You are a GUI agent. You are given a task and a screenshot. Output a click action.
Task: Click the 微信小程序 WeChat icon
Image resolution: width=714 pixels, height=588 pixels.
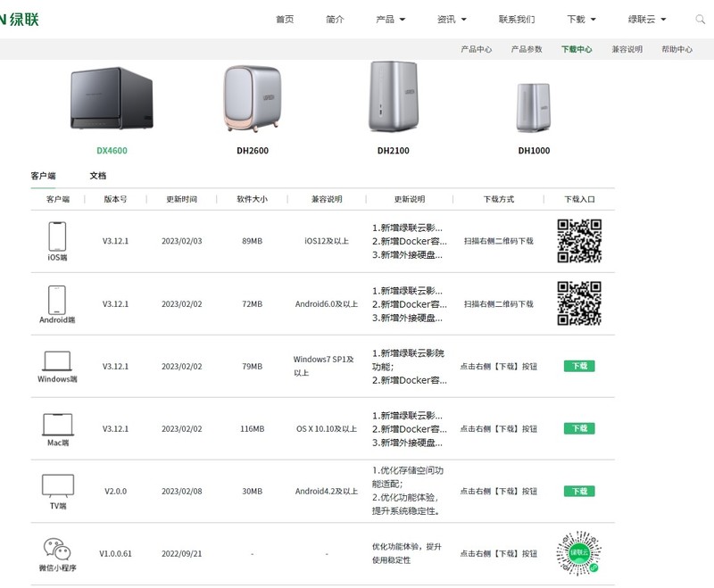click(x=56, y=547)
